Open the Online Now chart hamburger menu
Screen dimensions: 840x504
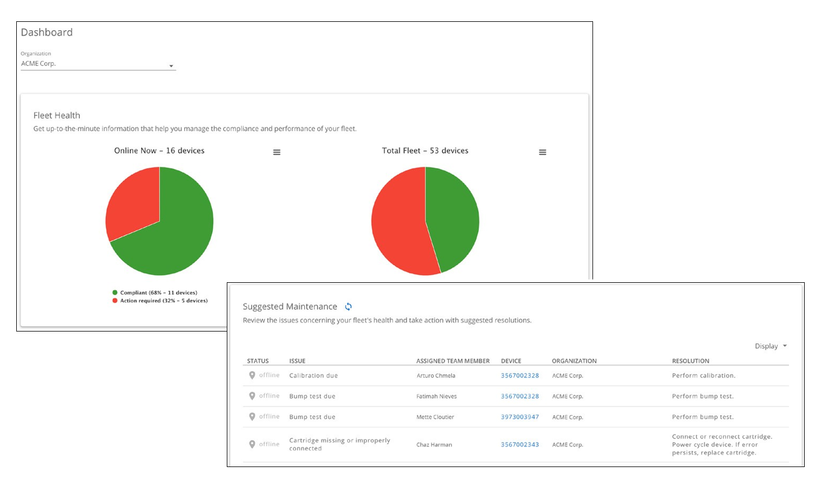(277, 152)
